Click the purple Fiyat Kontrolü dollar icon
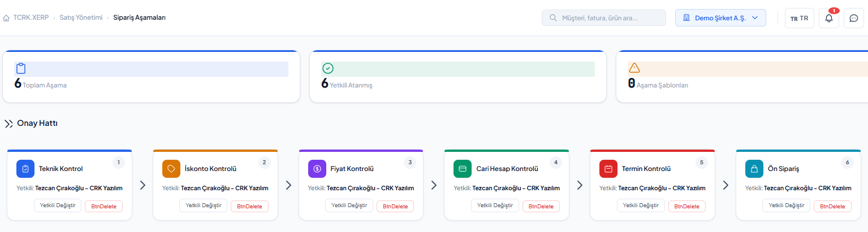The image size is (868, 232). click(x=317, y=169)
